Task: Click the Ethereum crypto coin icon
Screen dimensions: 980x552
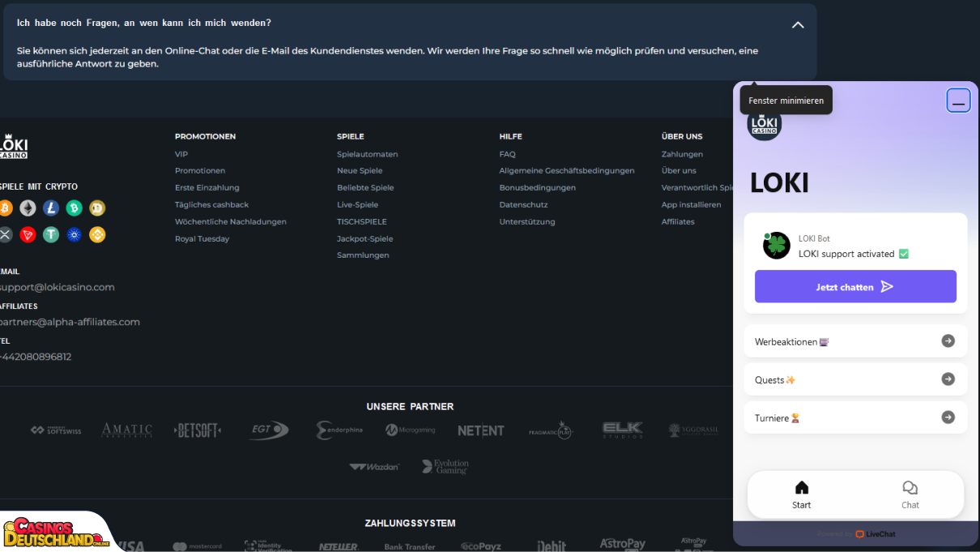Action: [x=28, y=208]
